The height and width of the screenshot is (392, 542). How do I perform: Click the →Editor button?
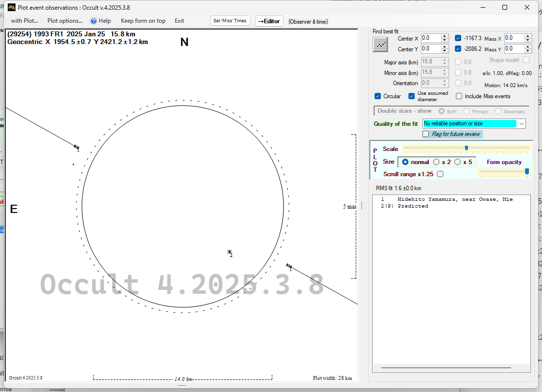[269, 21]
